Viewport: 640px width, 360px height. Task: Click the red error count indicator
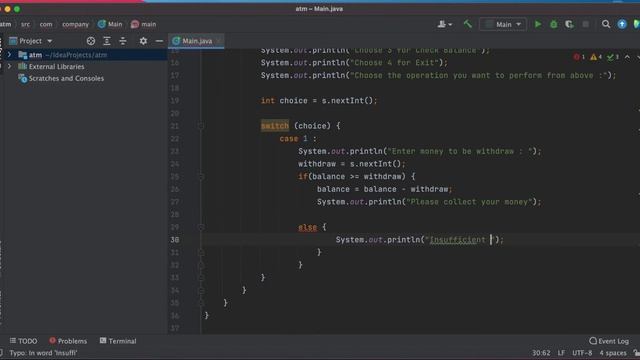tap(579, 57)
